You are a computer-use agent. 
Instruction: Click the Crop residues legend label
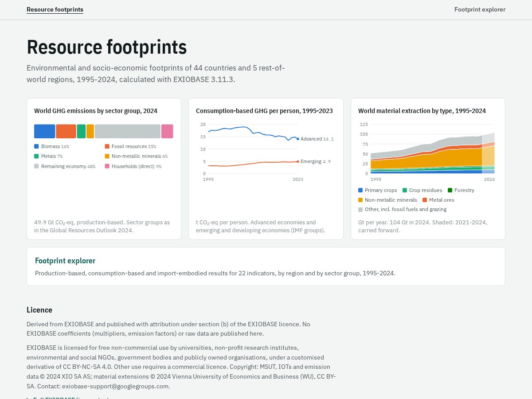click(426, 190)
